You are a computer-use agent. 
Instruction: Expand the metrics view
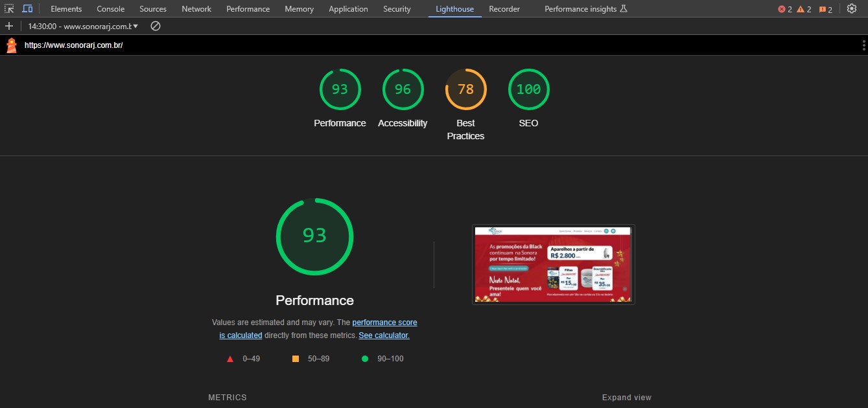[626, 398]
